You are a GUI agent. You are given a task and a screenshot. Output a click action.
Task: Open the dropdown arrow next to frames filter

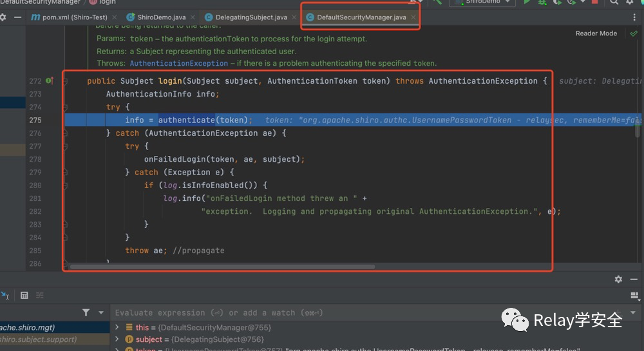click(101, 313)
